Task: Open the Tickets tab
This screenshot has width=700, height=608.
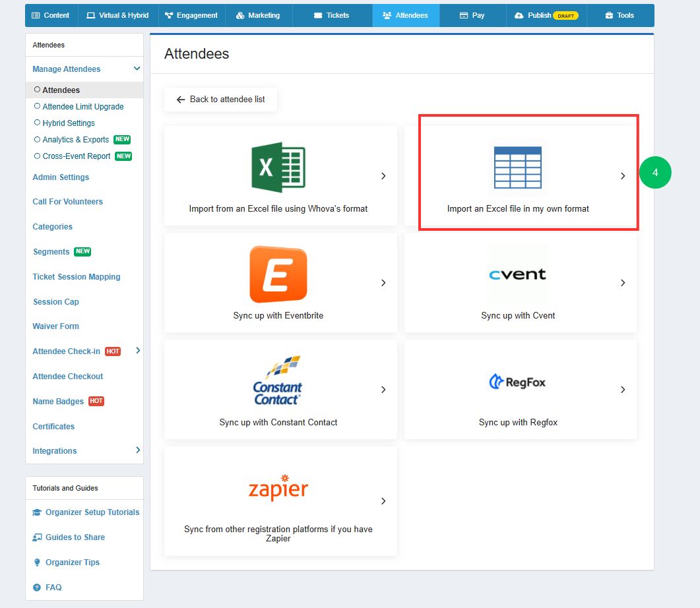Action: [x=332, y=15]
